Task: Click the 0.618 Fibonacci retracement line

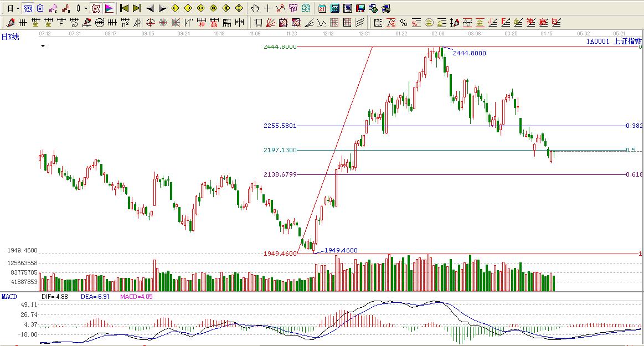Action: 443,174
